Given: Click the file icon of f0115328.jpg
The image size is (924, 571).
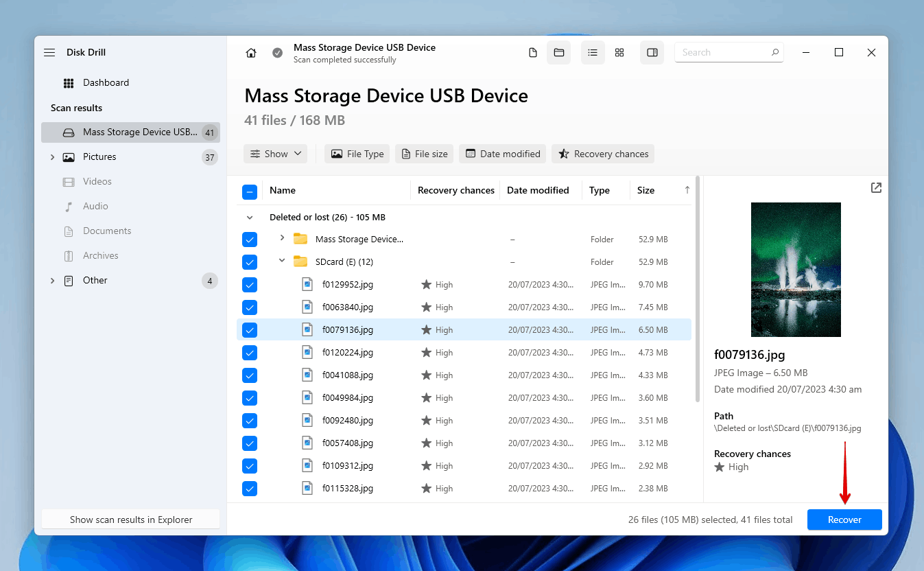Looking at the screenshot, I should click(x=307, y=488).
